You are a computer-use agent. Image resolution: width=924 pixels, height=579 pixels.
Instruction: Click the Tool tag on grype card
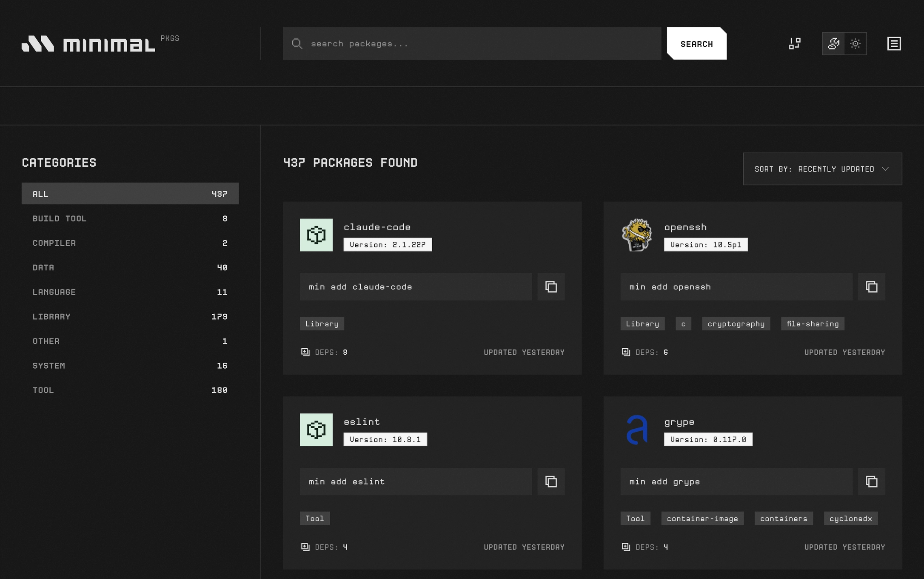pyautogui.click(x=635, y=519)
